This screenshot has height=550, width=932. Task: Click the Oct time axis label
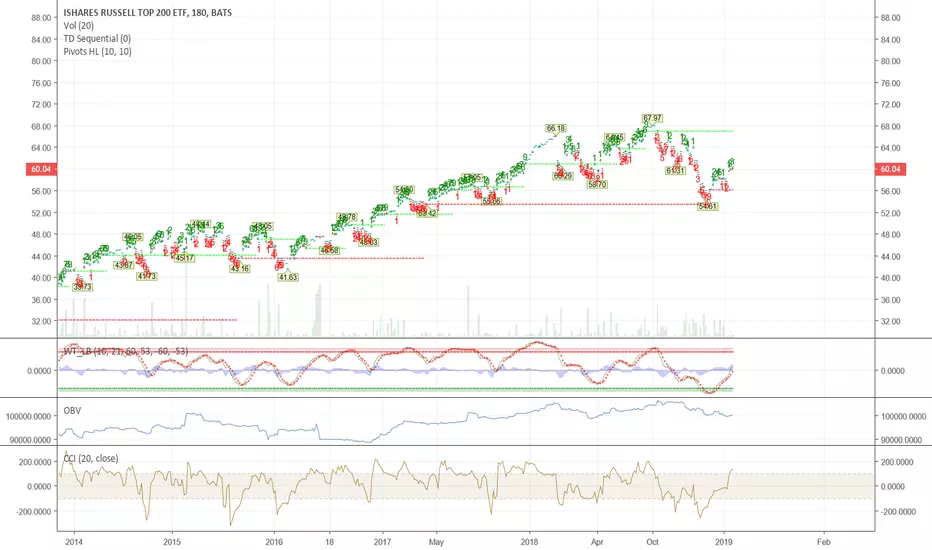coord(653,542)
